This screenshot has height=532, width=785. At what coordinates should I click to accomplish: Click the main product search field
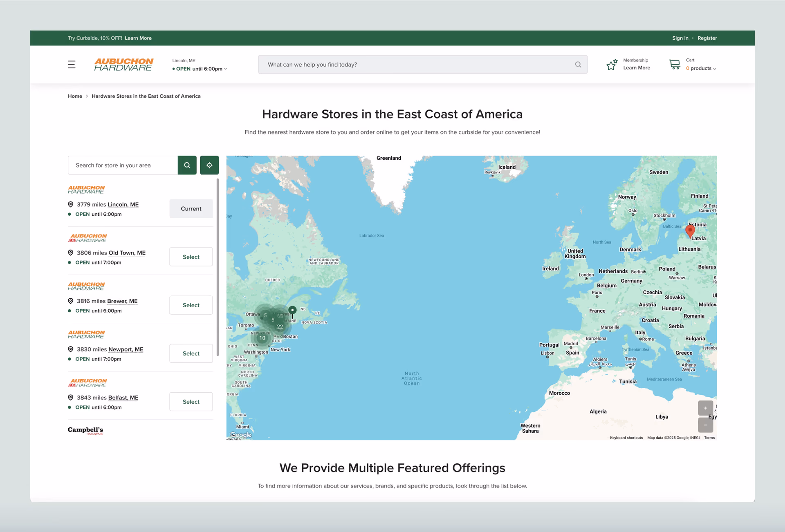(x=423, y=65)
